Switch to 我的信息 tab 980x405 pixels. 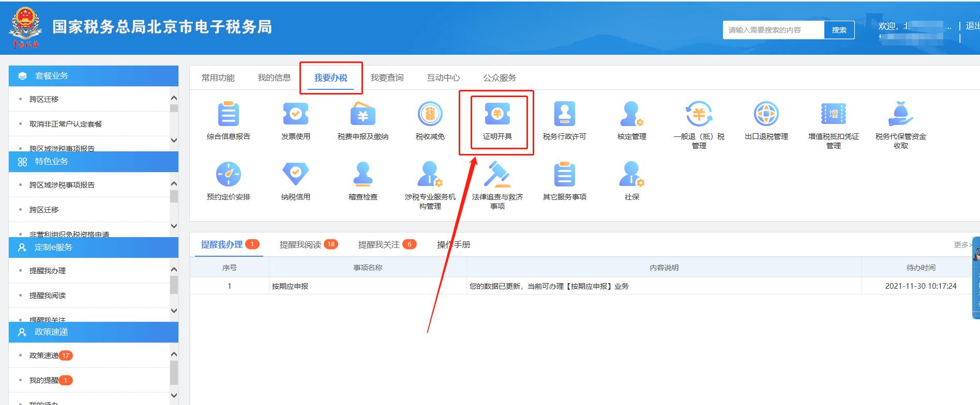tap(274, 77)
